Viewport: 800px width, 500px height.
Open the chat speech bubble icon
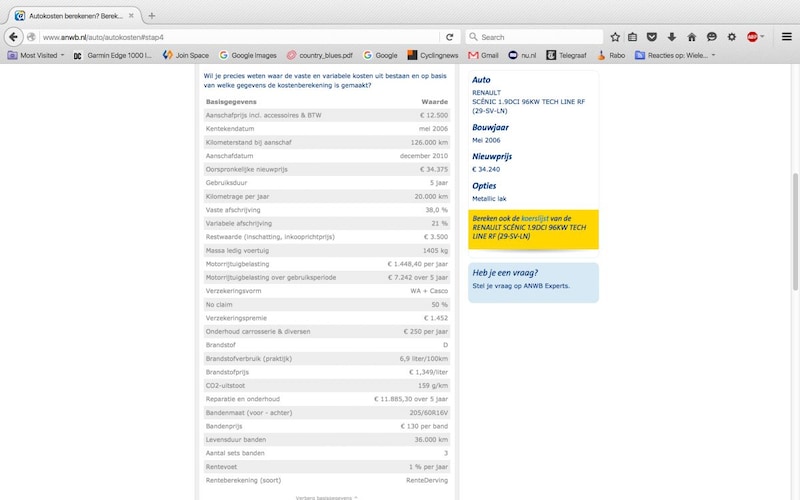coord(712,37)
